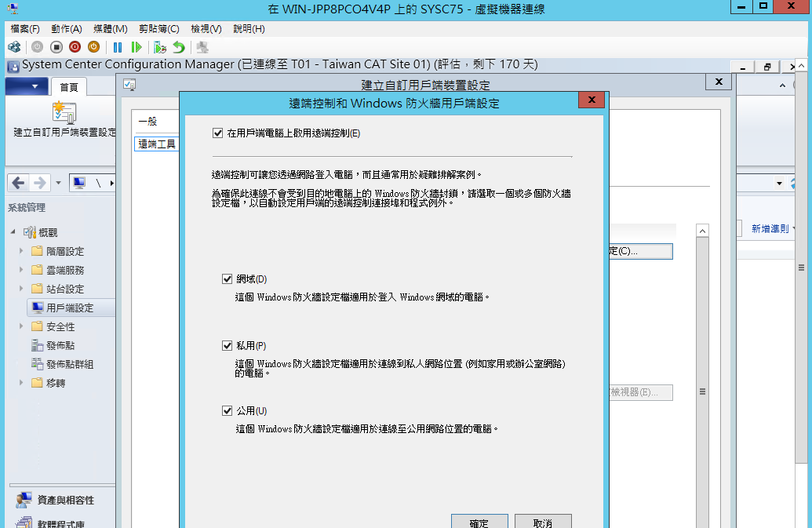812x528 pixels.
Task: Open the 說明(H) menu
Action: tap(249, 28)
